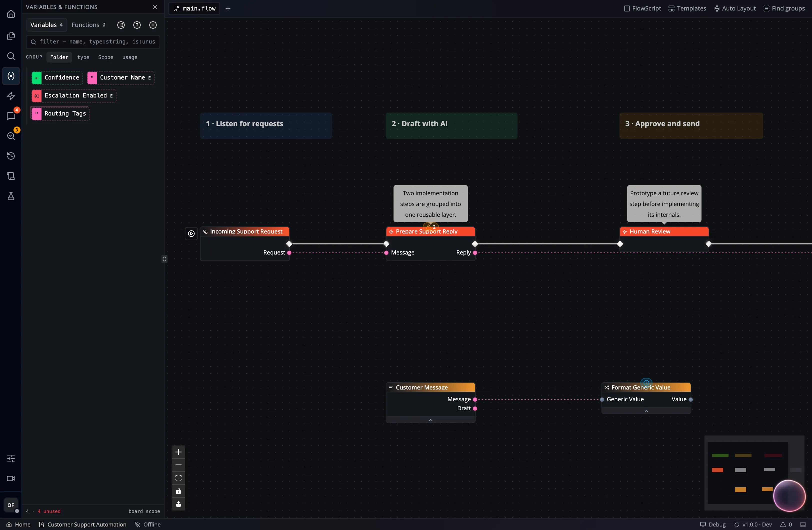This screenshot has height=530, width=812.
Task: Open the sliders settings icon in the sidebar
Action: [11, 458]
